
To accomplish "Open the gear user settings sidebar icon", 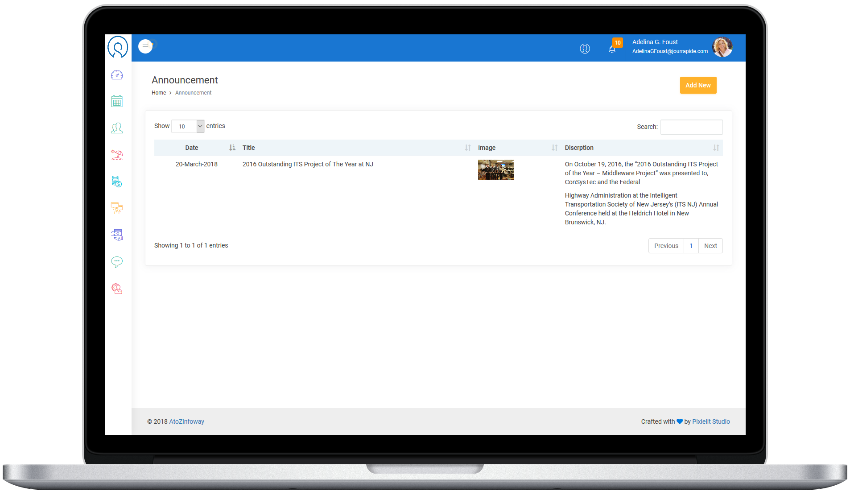I will tap(117, 289).
